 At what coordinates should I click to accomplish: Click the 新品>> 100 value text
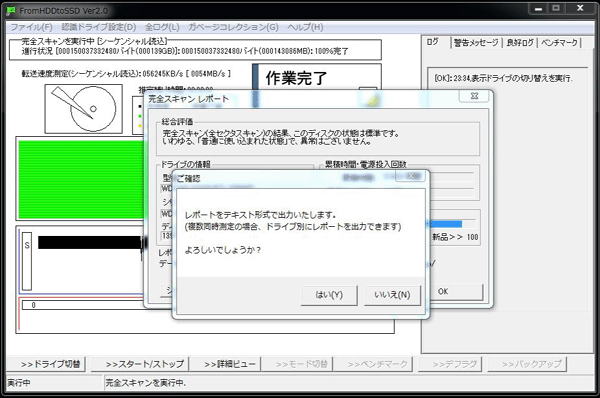click(x=455, y=237)
